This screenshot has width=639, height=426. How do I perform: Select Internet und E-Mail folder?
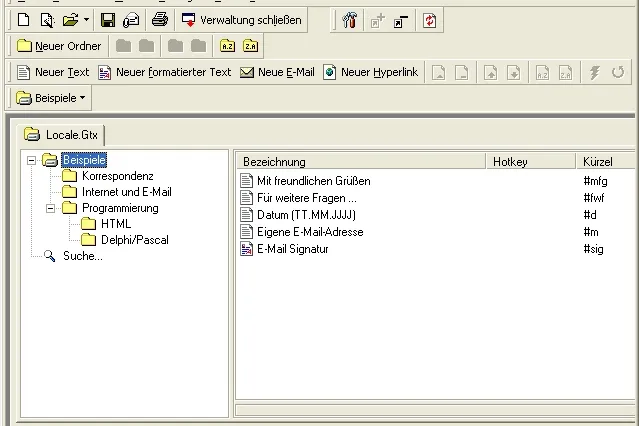[x=127, y=192]
